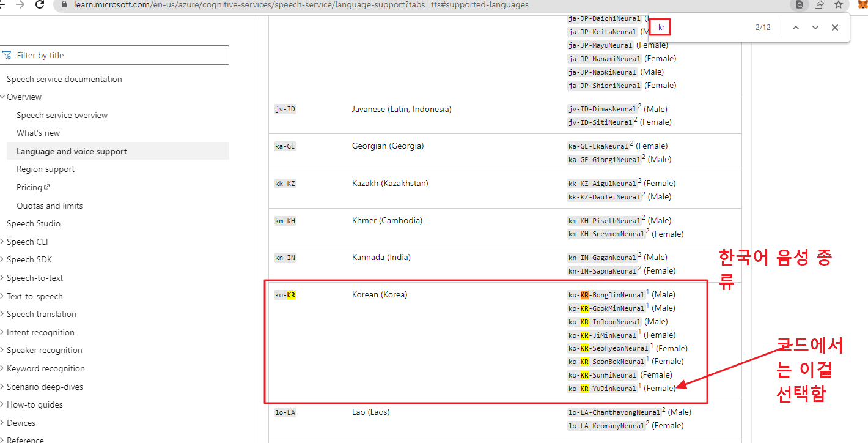This screenshot has height=443, width=868.
Task: Click ko-KR-BongJinNeural voice name
Action: click(606, 295)
